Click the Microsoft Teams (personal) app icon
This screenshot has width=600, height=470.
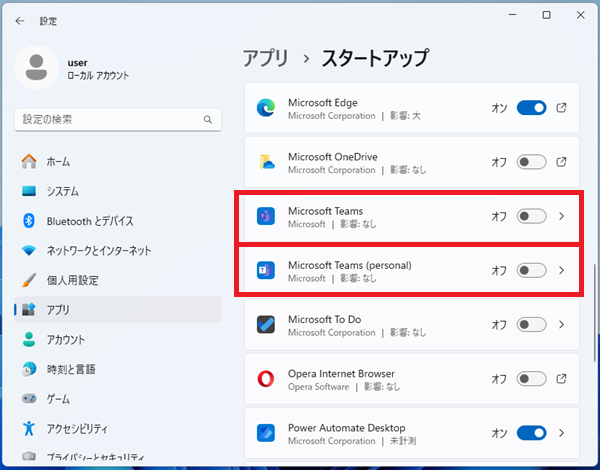coord(266,270)
